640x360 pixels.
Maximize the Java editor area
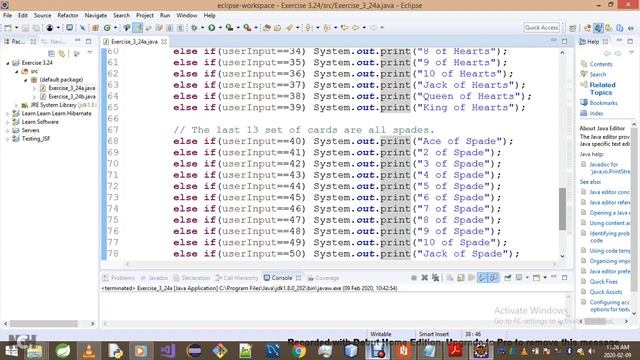[x=564, y=41]
